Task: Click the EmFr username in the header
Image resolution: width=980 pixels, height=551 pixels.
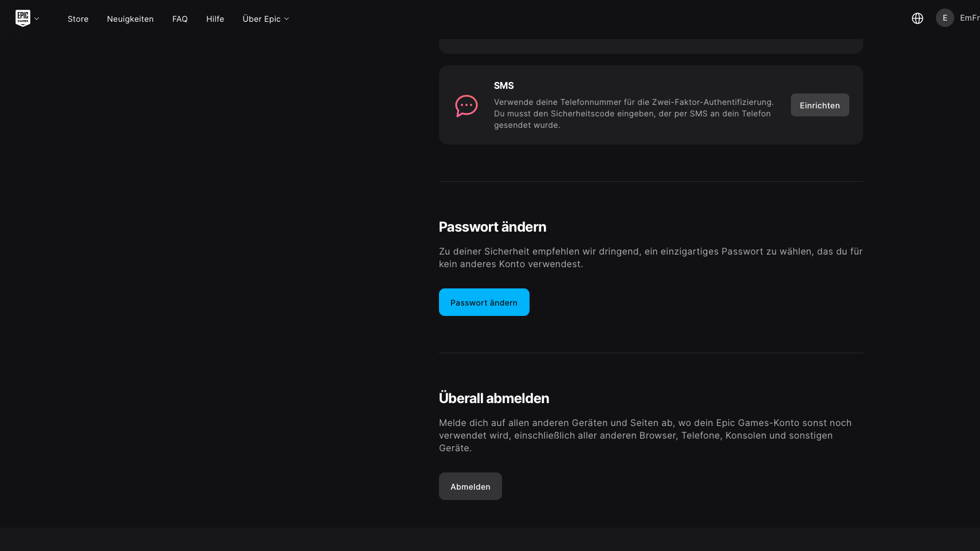Action: click(x=969, y=18)
